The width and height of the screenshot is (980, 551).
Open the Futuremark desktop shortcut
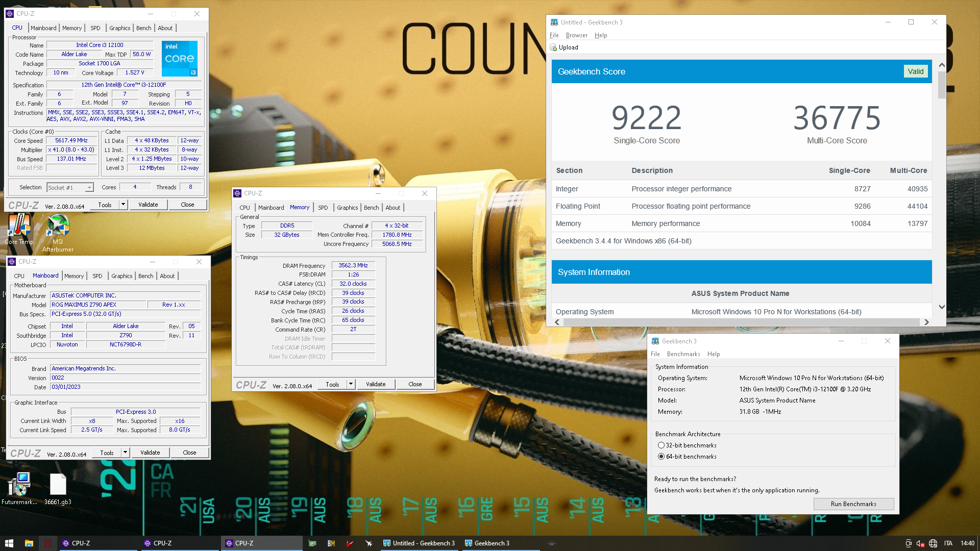pyautogui.click(x=19, y=488)
